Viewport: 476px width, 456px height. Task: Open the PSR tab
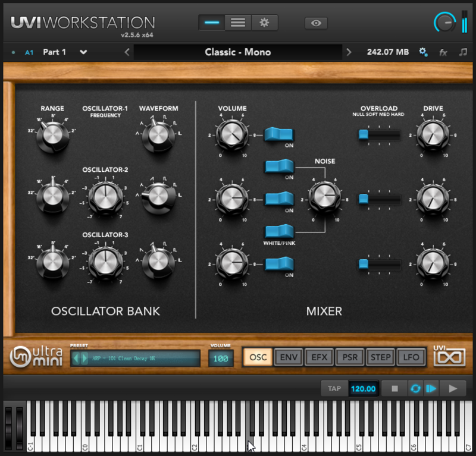tap(350, 357)
